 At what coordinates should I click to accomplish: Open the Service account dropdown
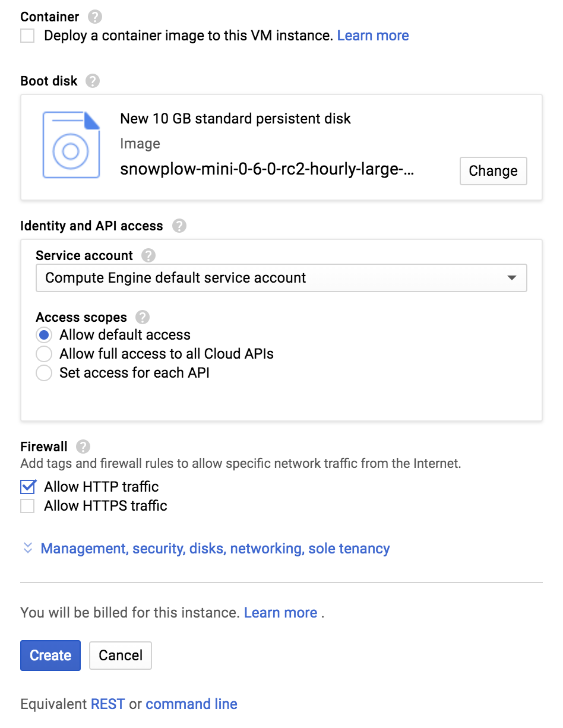[x=281, y=278]
